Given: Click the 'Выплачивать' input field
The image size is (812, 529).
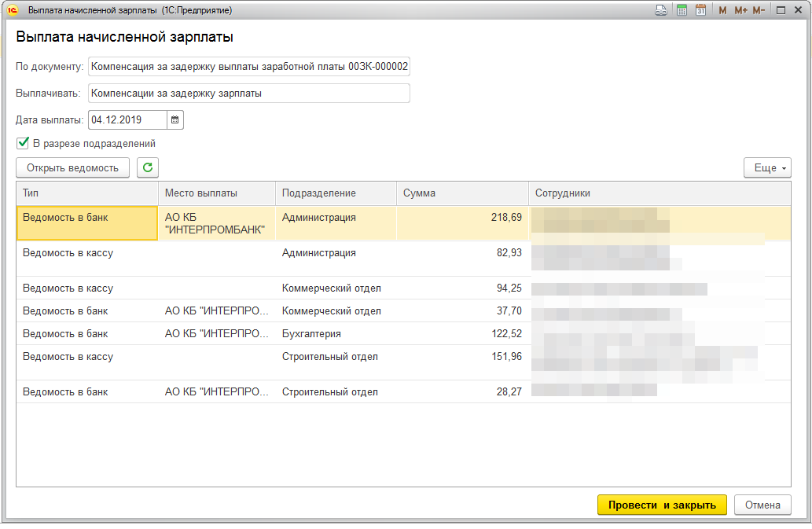Looking at the screenshot, I should pos(249,94).
